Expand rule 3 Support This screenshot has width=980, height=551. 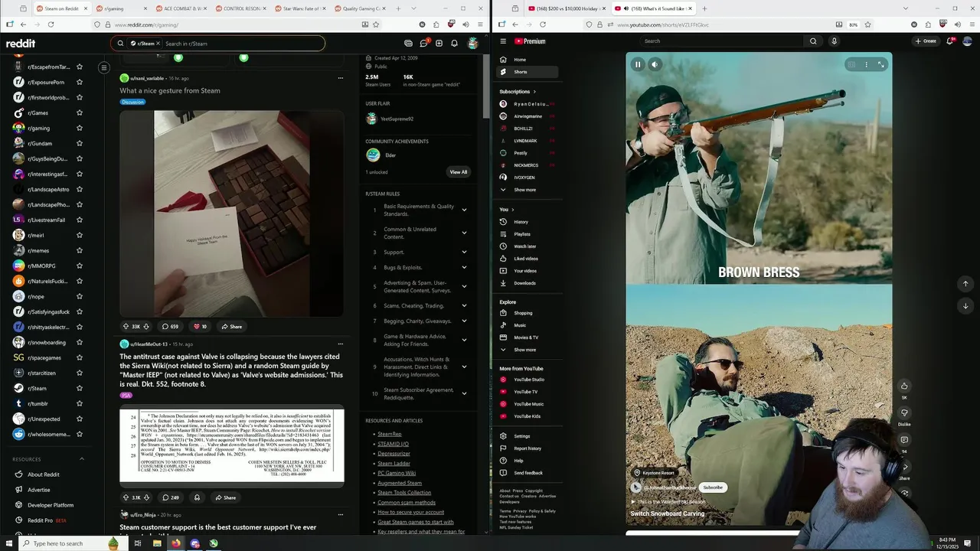tap(464, 252)
